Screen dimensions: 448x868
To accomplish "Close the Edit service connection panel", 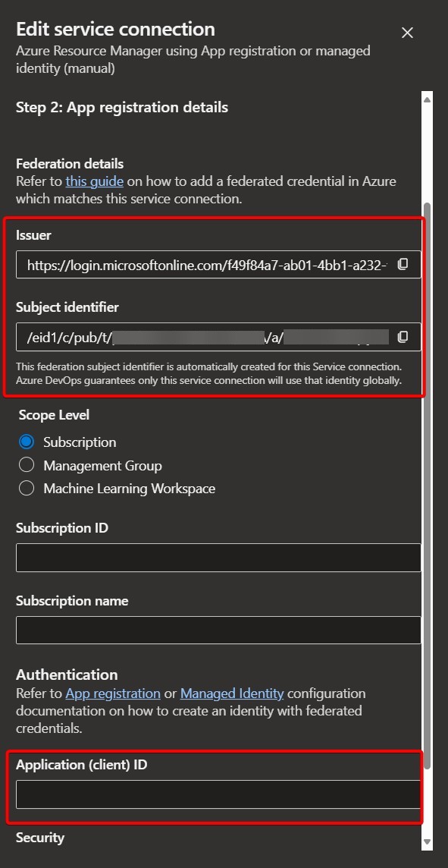I will (x=407, y=33).
